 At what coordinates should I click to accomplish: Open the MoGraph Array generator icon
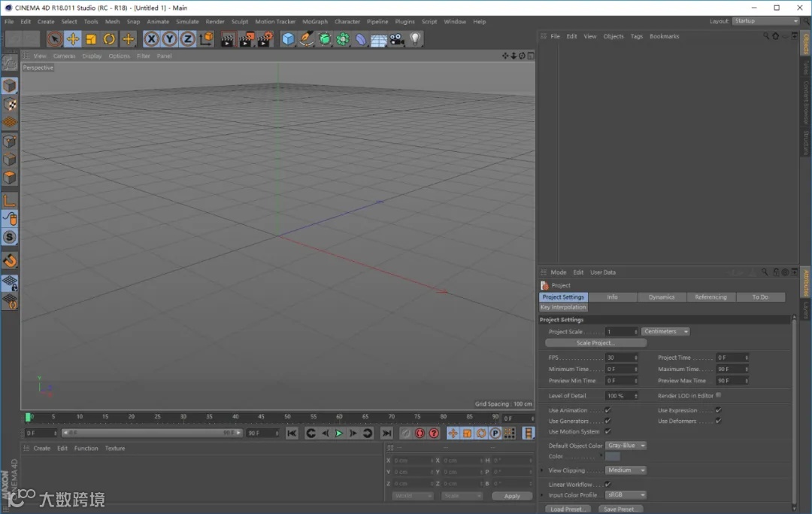click(343, 39)
